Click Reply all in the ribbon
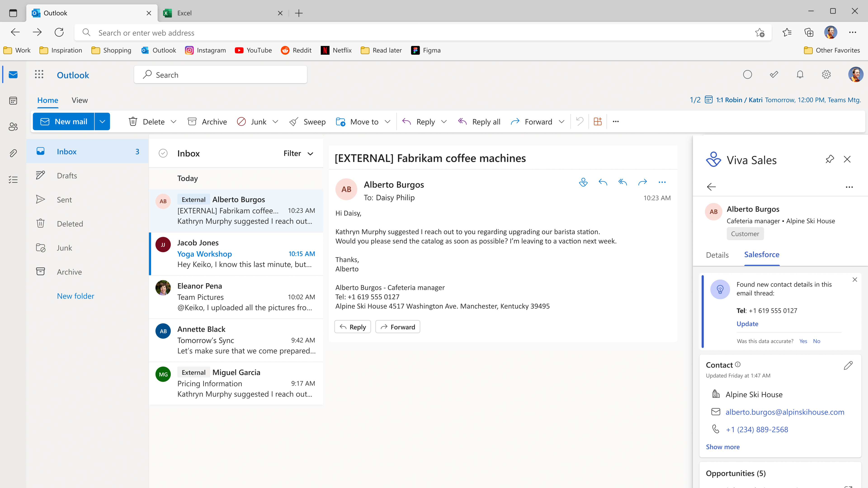The image size is (868, 488). 479,122
